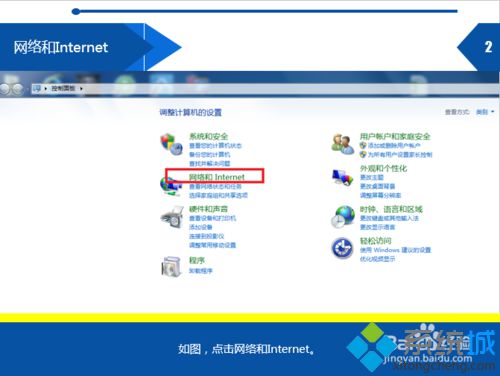Click the 硬件和声音 heading link
500x376 pixels.
(x=208, y=209)
